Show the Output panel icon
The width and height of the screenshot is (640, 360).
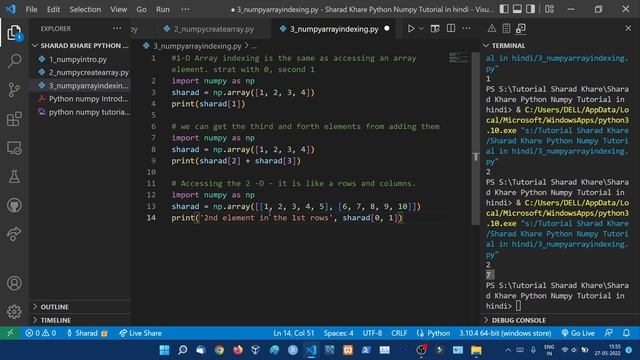(506, 29)
